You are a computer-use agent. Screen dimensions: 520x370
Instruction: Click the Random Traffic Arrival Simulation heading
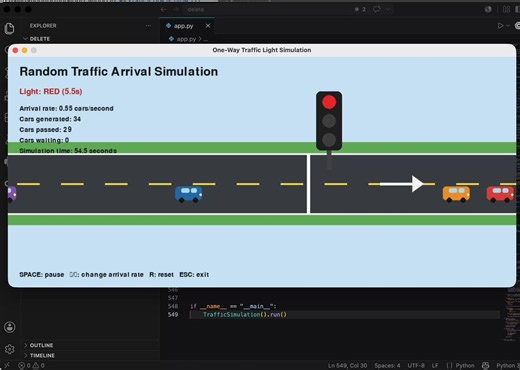click(x=119, y=72)
